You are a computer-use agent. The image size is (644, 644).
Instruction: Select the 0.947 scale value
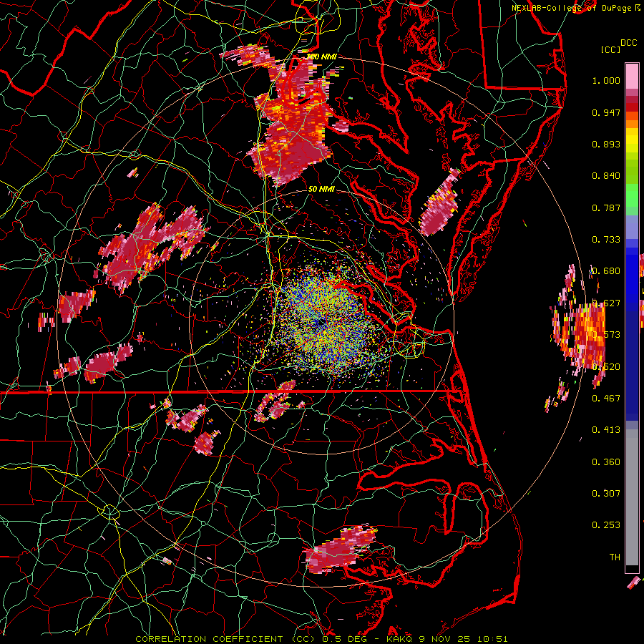(x=606, y=112)
